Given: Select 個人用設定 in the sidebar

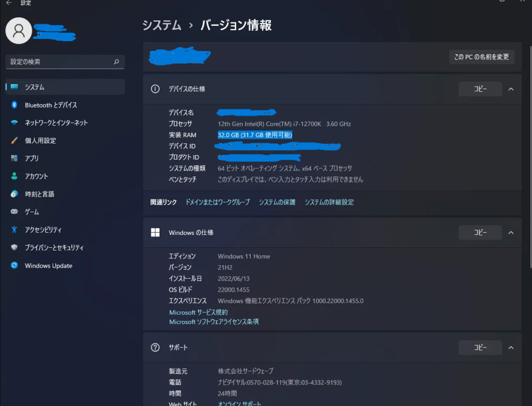Looking at the screenshot, I should click(65, 140).
